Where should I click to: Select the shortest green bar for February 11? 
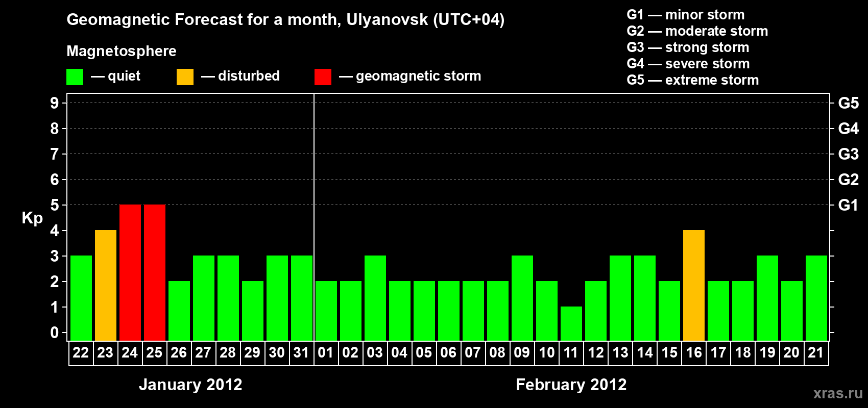571,323
